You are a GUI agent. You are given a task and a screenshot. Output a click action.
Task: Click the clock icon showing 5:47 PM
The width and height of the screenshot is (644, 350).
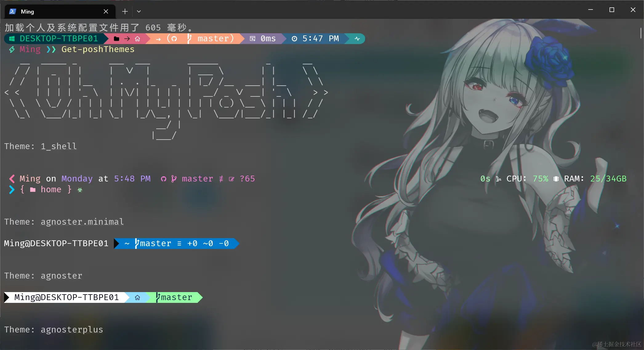(x=294, y=39)
